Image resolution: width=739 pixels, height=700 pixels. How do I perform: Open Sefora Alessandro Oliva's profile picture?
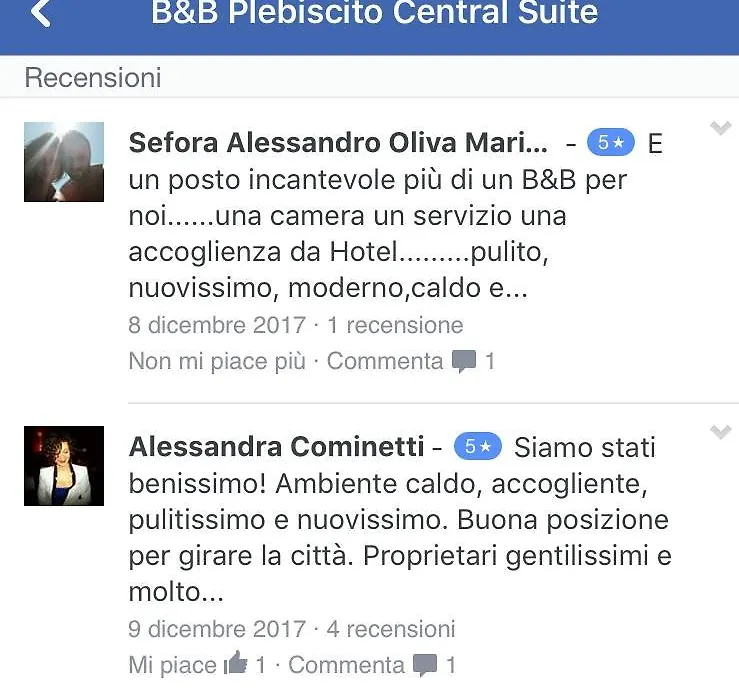click(64, 162)
